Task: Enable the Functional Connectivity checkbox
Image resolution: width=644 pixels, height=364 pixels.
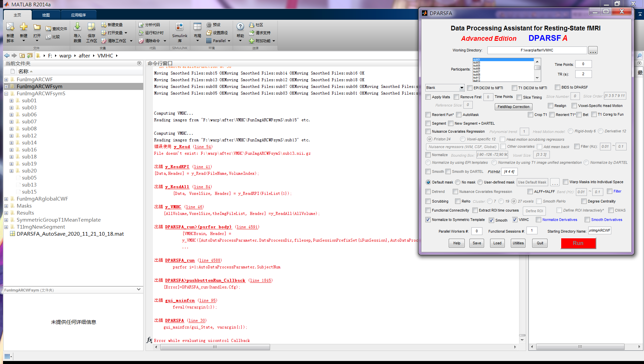Action: 428,210
